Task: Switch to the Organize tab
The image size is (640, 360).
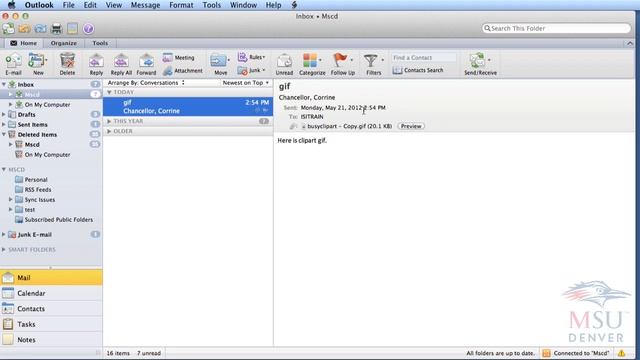Action: (x=64, y=43)
